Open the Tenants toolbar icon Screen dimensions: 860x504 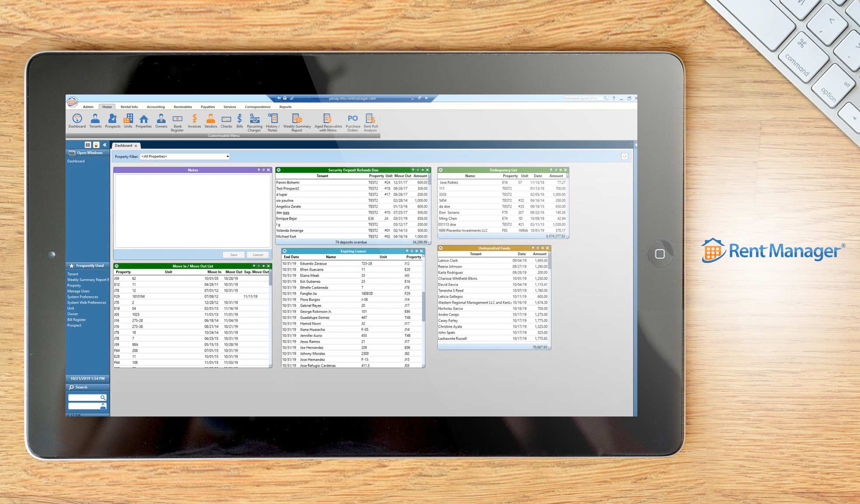click(95, 120)
